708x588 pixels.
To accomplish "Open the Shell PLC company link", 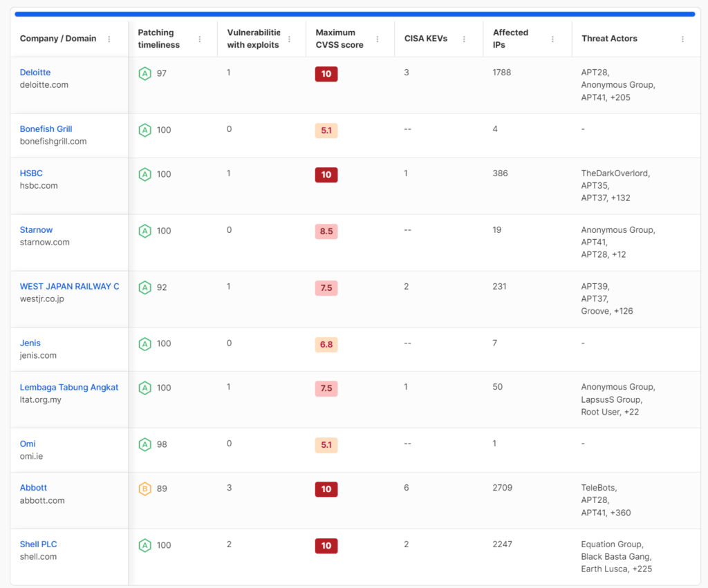I will (39, 544).
